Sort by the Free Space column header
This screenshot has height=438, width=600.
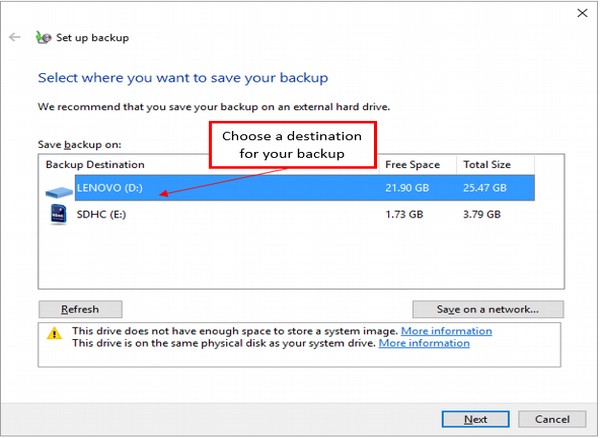point(412,164)
